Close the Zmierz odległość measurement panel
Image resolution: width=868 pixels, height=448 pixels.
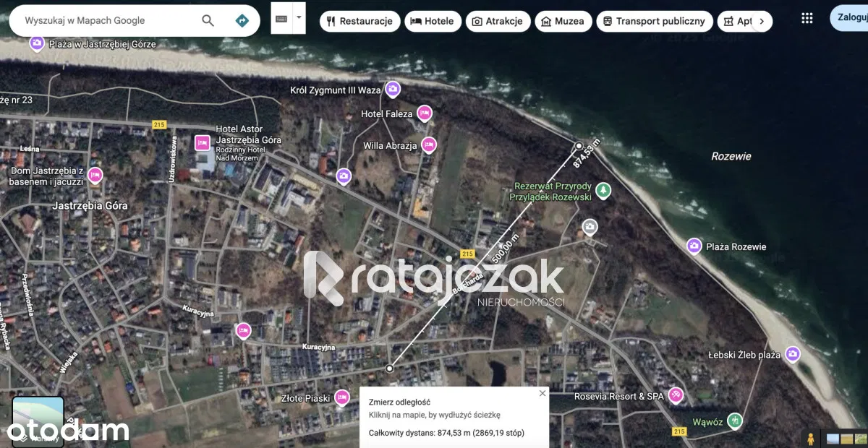pos(542,394)
